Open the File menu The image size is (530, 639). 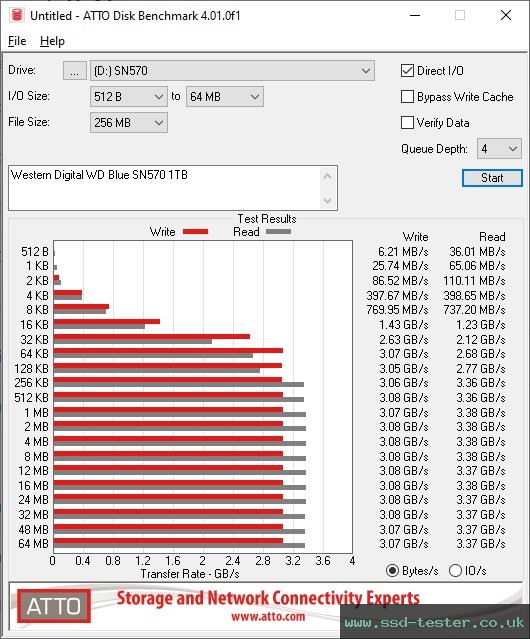[x=17, y=41]
